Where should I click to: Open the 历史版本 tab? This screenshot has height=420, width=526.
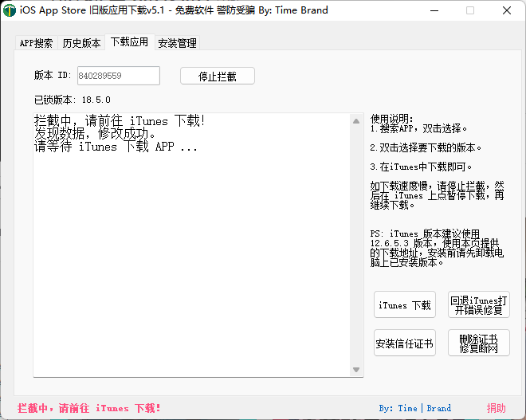click(x=81, y=43)
